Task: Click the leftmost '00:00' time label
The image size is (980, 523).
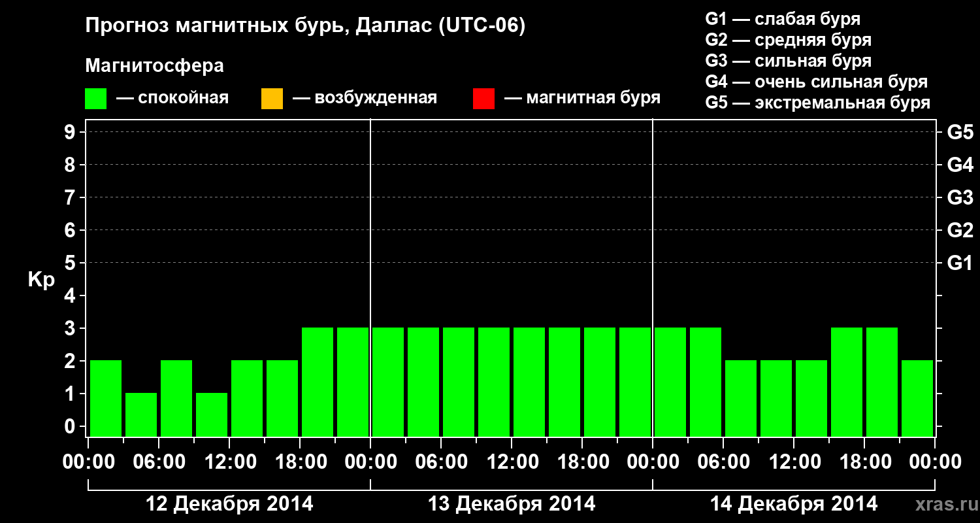Action: click(89, 462)
